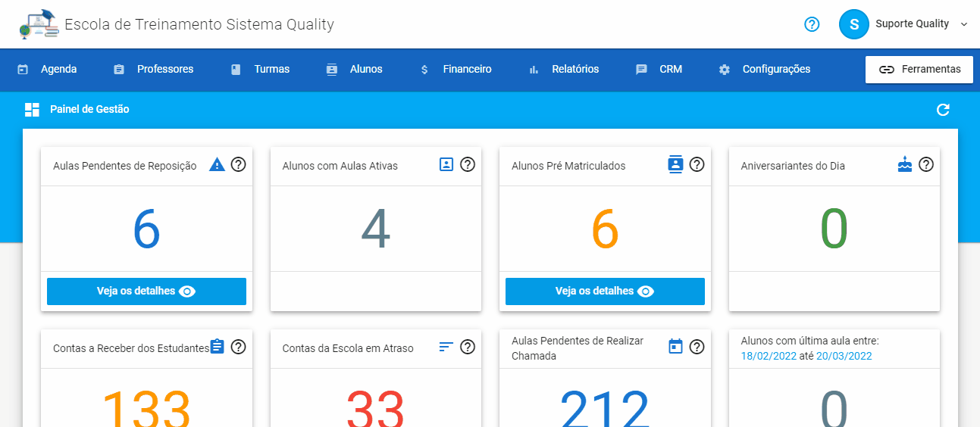Open help for Contas da Escola em Atraso

point(468,347)
